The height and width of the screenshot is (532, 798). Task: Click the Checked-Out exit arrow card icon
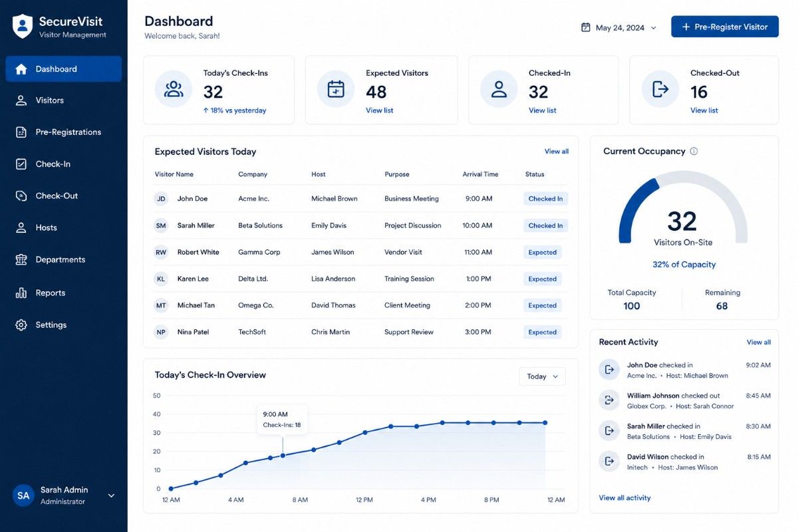tap(660, 89)
